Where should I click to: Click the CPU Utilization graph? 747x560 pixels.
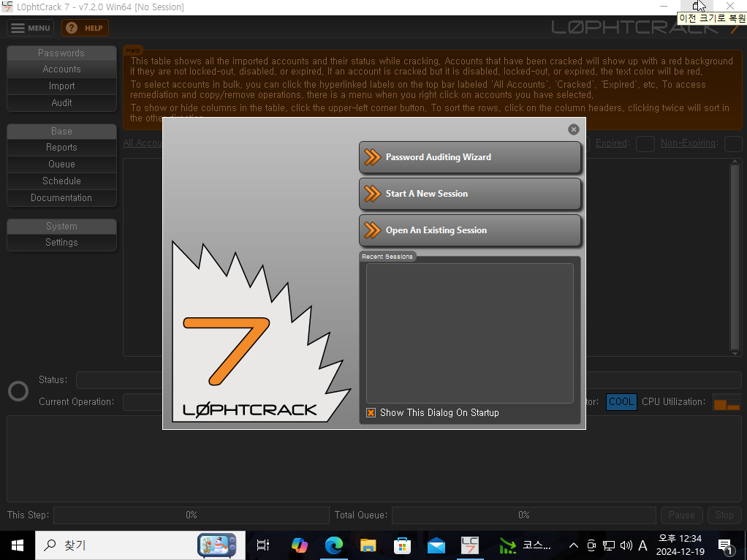(x=727, y=402)
